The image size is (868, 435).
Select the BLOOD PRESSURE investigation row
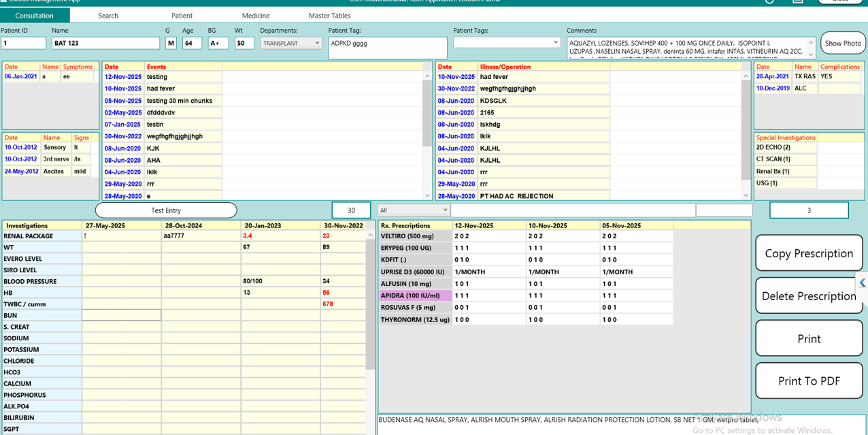41,281
